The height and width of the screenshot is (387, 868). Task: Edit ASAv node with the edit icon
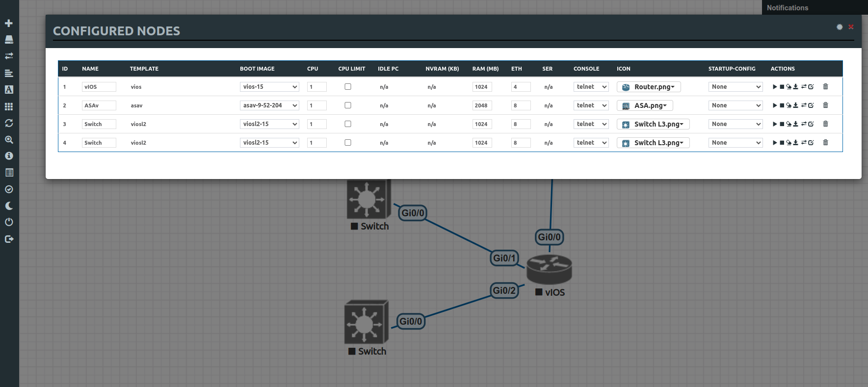811,105
